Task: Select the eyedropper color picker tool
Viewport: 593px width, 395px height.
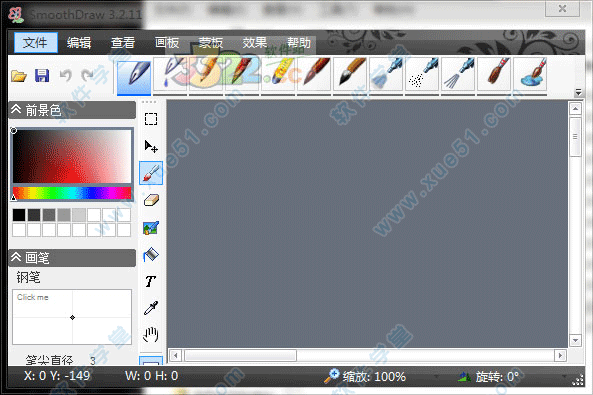Action: (x=151, y=308)
